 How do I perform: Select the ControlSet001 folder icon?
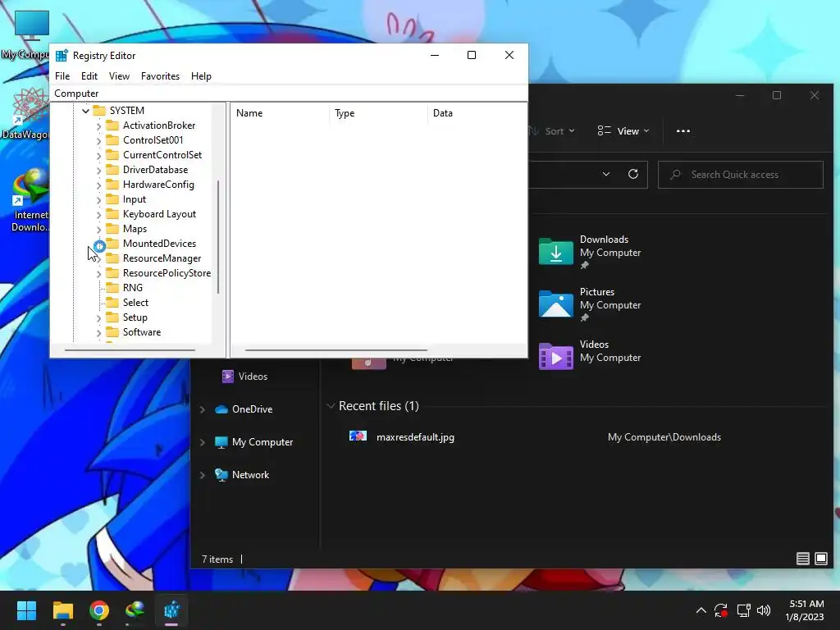point(112,139)
